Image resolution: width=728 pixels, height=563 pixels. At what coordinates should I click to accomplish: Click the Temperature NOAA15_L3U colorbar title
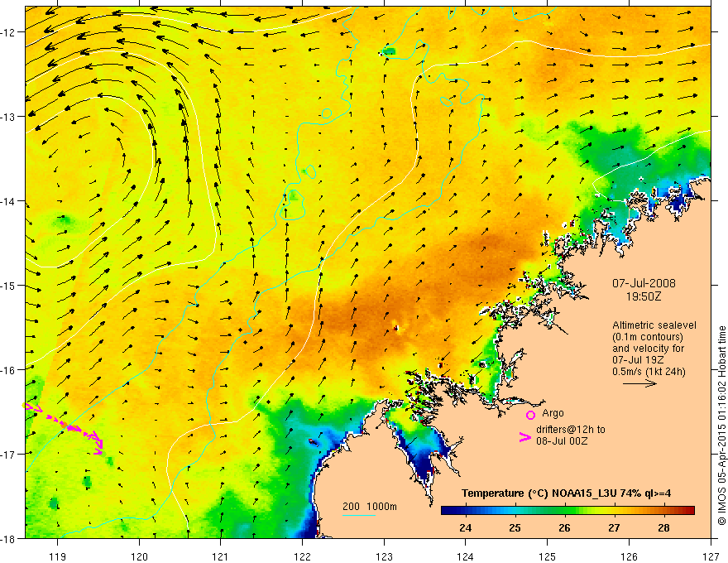click(x=566, y=493)
